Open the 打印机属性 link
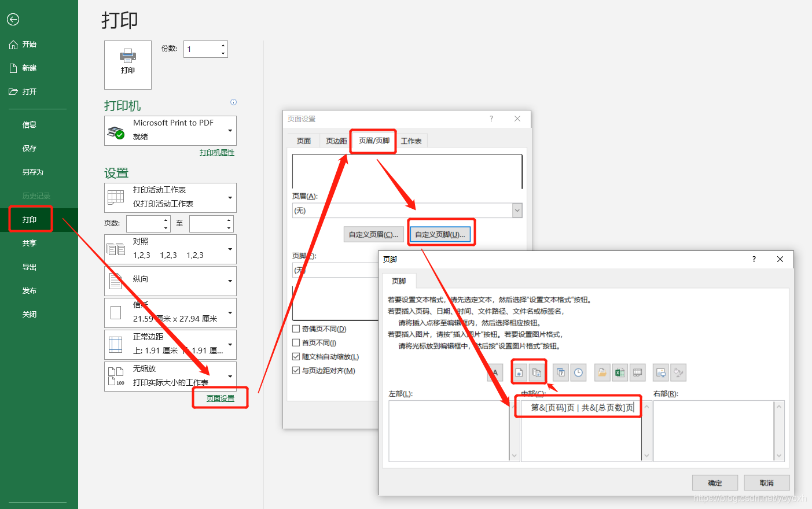 point(217,153)
